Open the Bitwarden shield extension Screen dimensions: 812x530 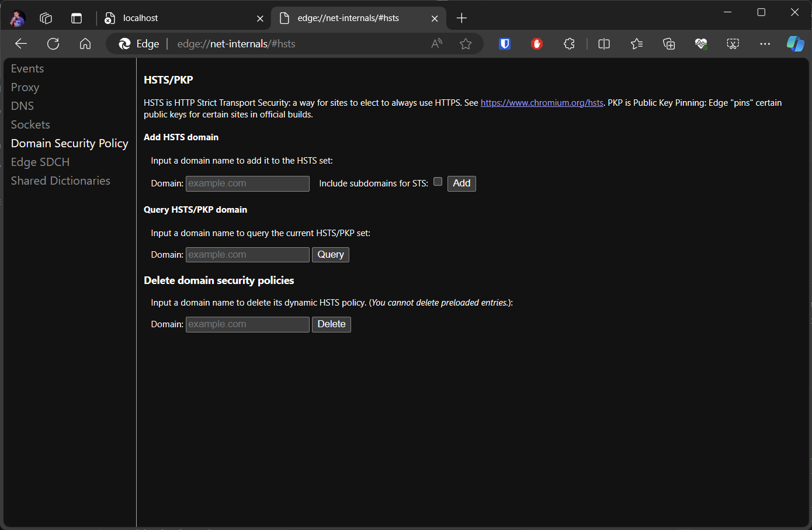pos(505,44)
